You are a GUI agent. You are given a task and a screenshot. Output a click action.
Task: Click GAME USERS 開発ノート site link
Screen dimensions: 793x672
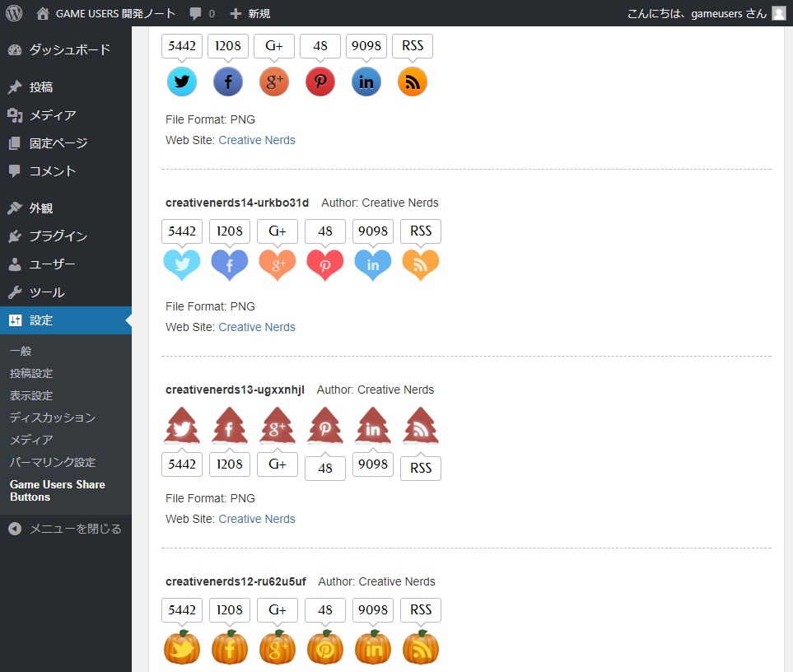point(106,13)
